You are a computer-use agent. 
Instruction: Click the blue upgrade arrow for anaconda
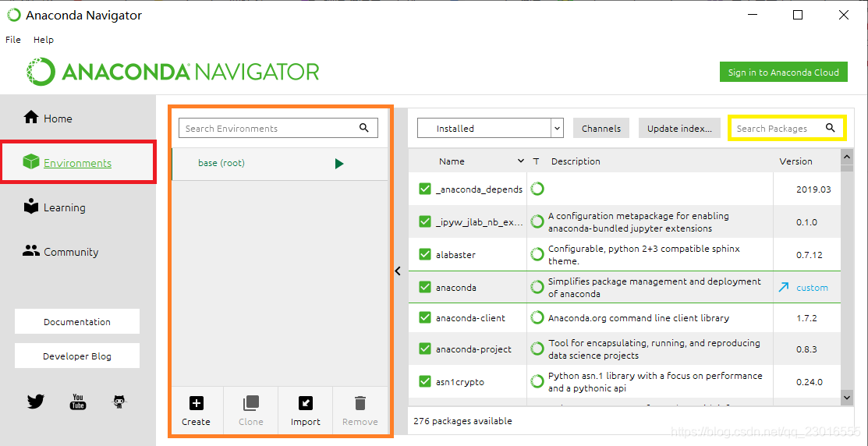point(783,287)
